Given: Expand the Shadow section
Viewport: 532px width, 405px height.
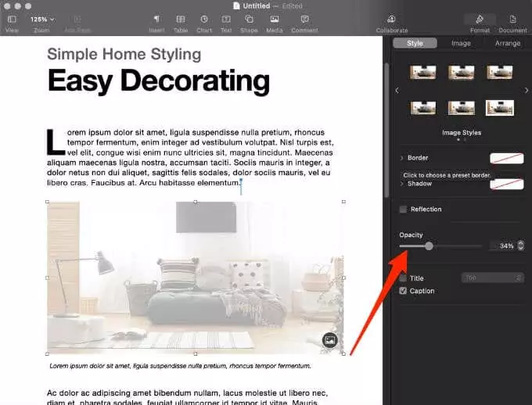Looking at the screenshot, I should pos(401,184).
